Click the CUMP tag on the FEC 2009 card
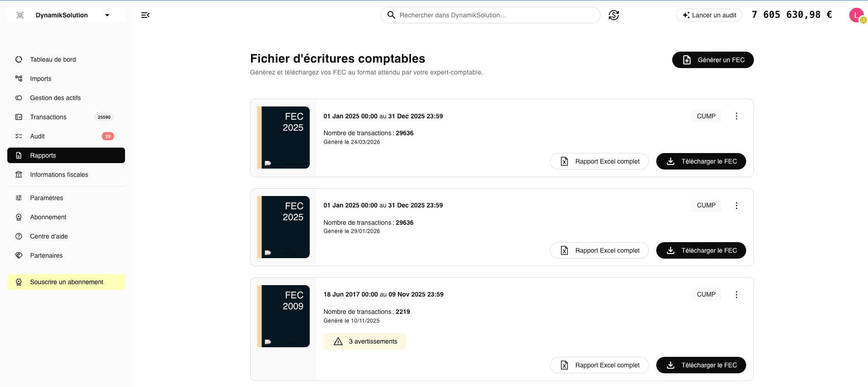The image size is (868, 387). point(706,294)
